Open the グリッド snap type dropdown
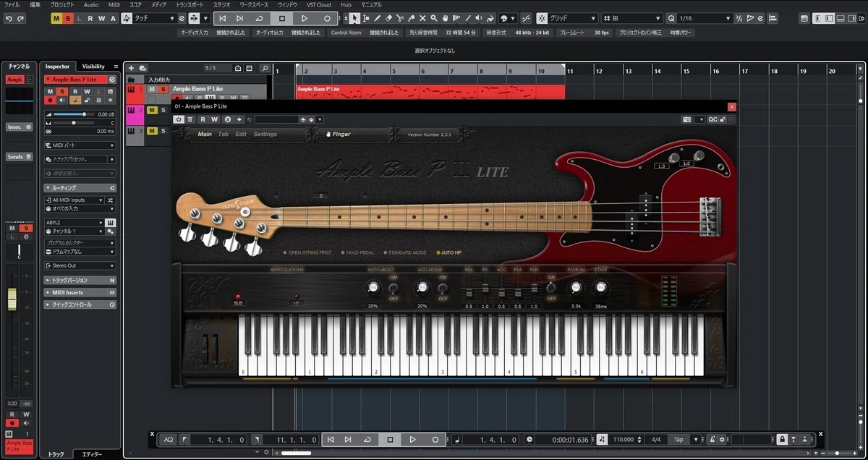Viewport: 868px width, 460px height. pyautogui.click(x=574, y=18)
